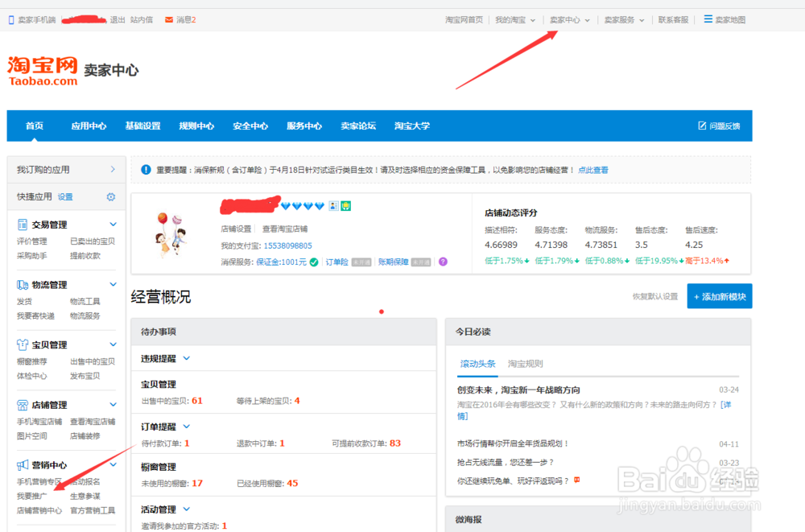Screen dimensions: 805x532
Task: Open 安全中心 nav tab
Action: pyautogui.click(x=250, y=126)
